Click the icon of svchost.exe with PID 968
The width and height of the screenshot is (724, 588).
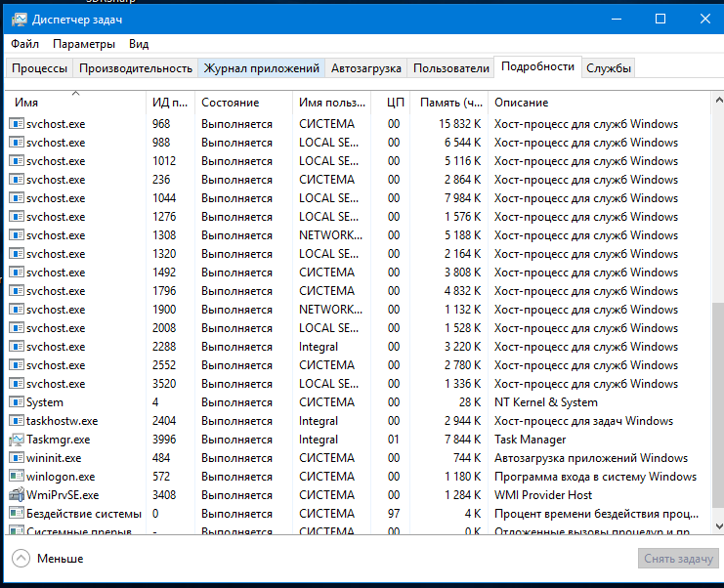point(17,124)
